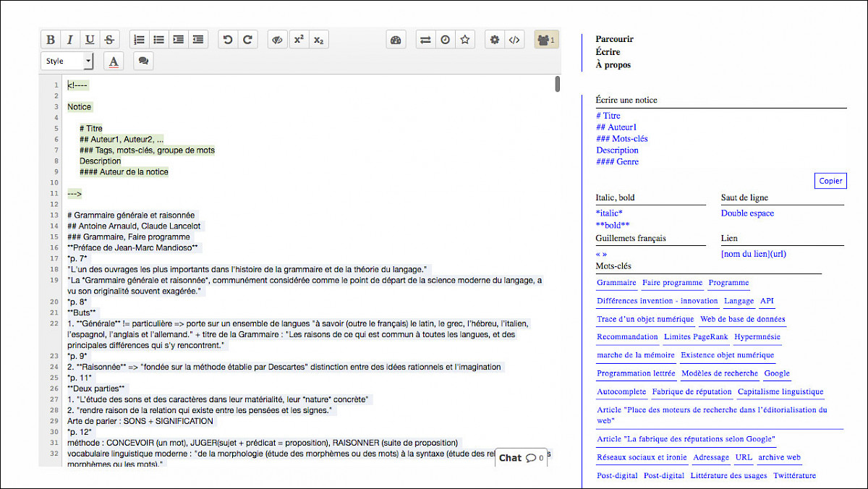Open the Style dropdown
The image size is (868, 489).
click(67, 61)
